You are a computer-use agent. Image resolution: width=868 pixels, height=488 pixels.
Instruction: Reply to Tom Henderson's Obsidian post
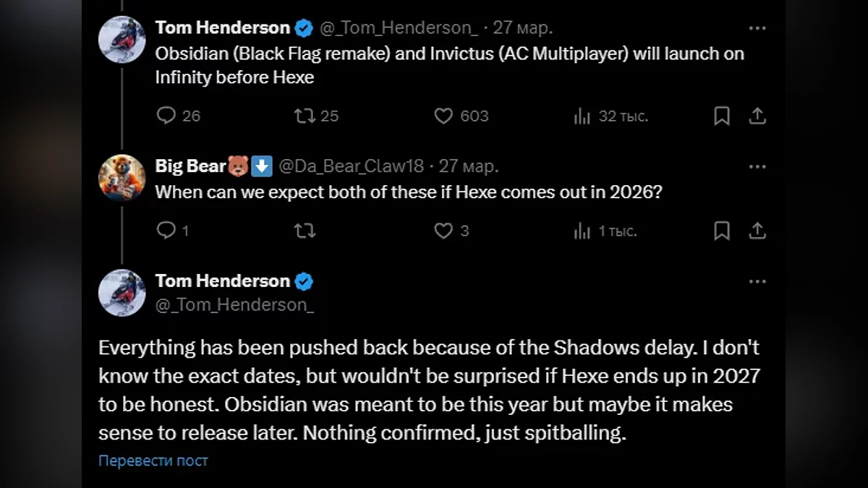(x=166, y=116)
